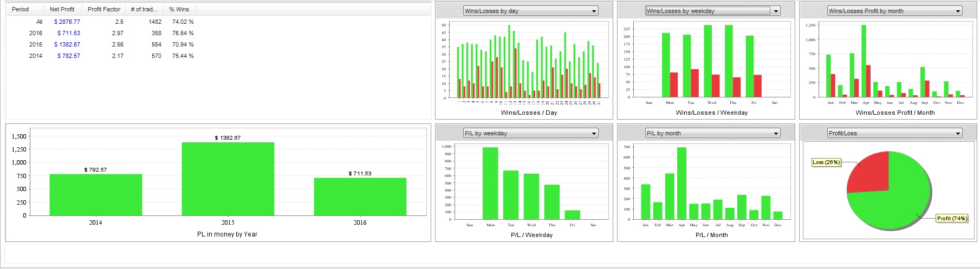Sort by the Net Profit column header
The image size is (980, 269).
[x=63, y=9]
